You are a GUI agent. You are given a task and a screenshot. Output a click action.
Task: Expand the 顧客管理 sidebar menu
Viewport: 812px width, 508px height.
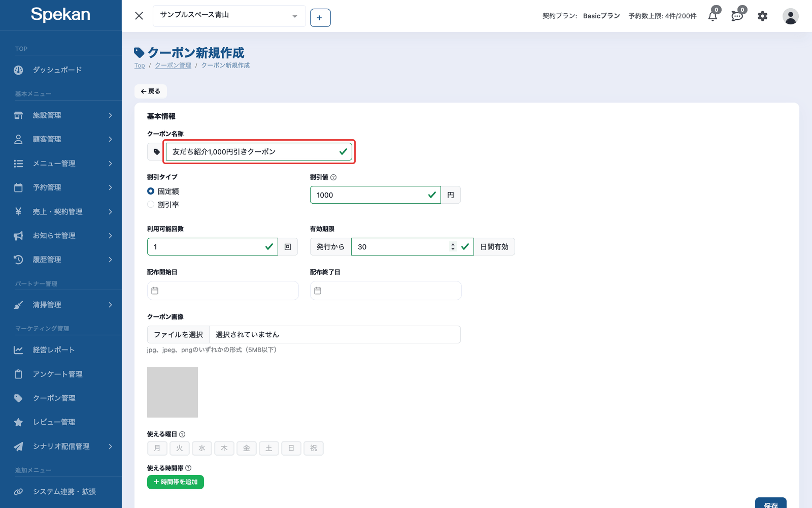(61, 139)
